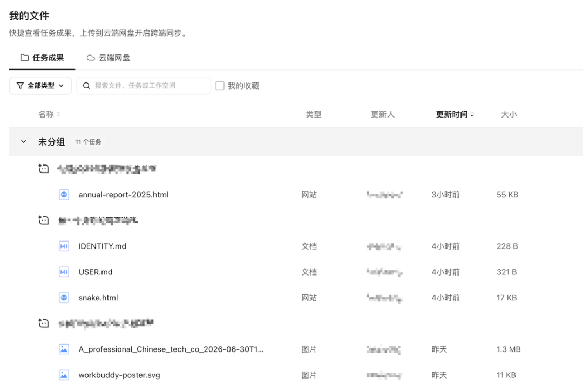Open the IDENTITY.md file
The image size is (583, 392).
102,246
